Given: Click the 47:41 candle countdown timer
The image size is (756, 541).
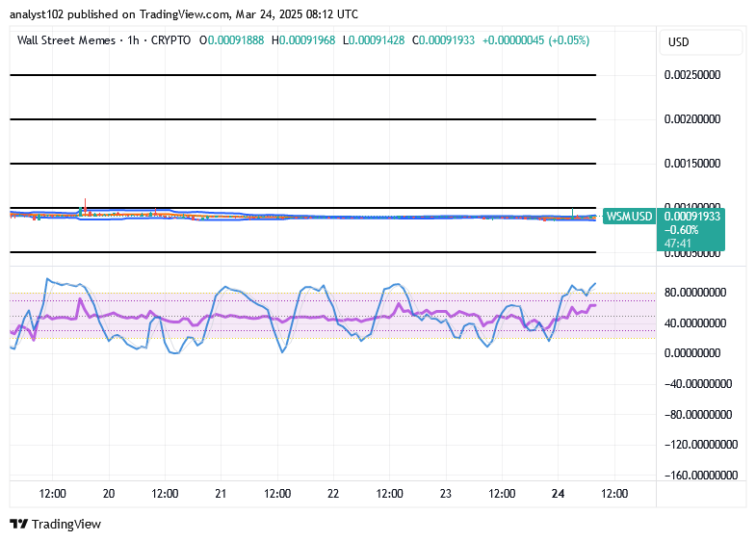Looking at the screenshot, I should tap(678, 244).
